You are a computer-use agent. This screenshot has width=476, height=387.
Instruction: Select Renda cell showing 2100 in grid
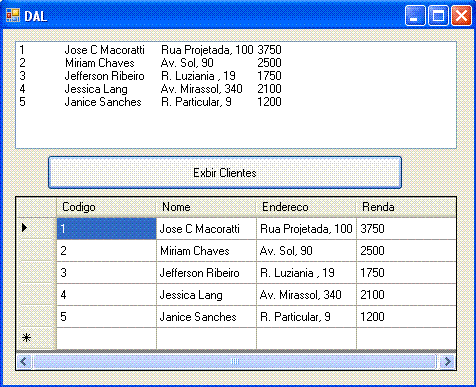(x=406, y=295)
